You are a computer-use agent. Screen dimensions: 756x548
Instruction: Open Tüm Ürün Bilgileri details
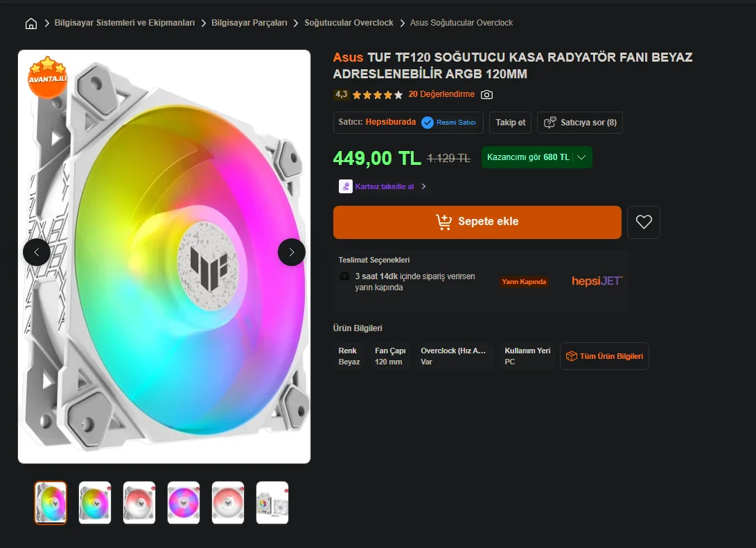(x=604, y=356)
